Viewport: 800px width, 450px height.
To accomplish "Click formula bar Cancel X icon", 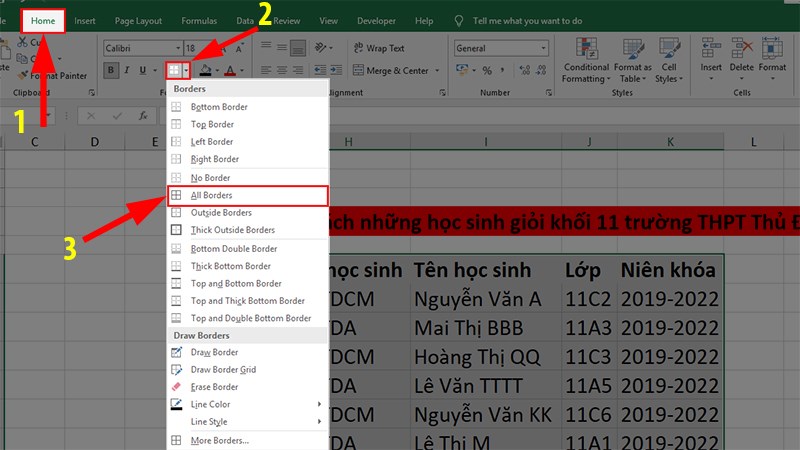I will [91, 116].
